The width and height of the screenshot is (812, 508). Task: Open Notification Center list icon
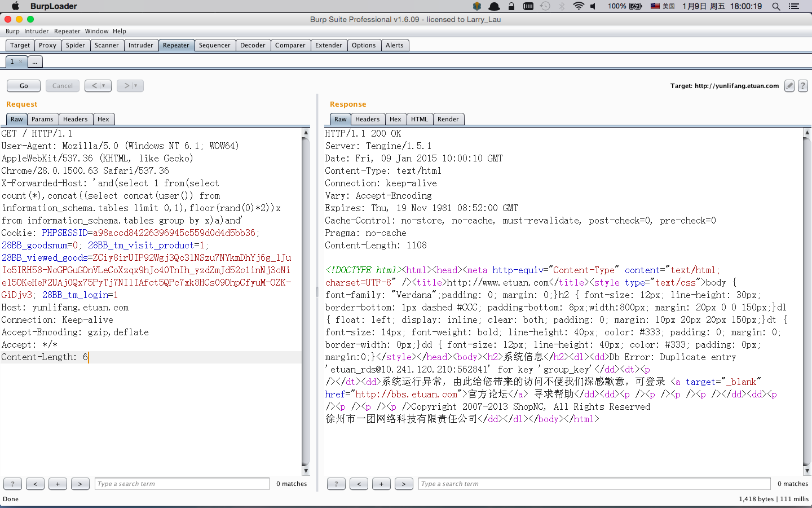tap(794, 6)
